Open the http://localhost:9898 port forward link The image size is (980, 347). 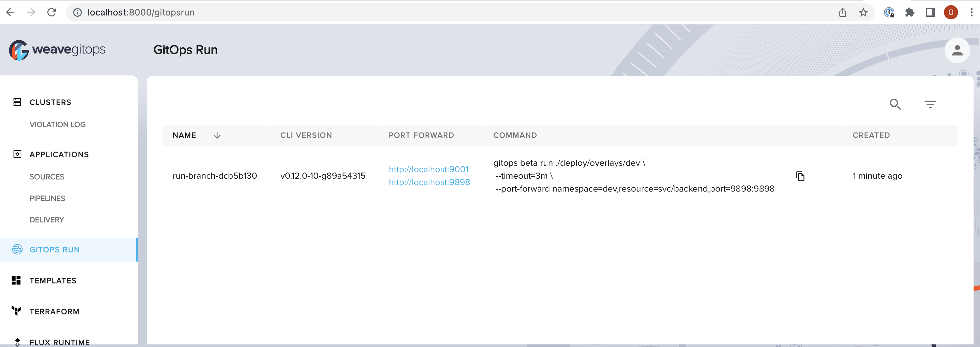429,182
